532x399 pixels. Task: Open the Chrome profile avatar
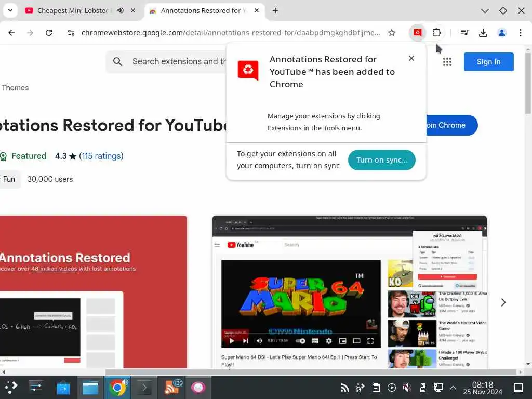(501, 33)
